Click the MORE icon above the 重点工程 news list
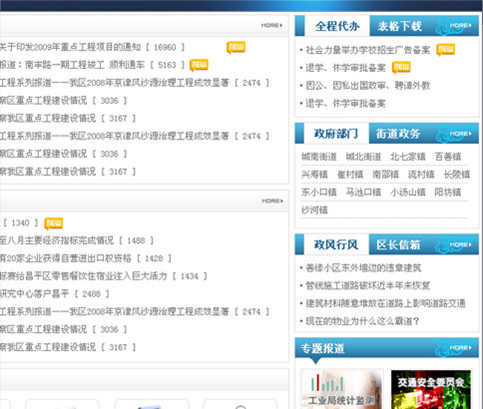The height and width of the screenshot is (409, 483). pos(272,25)
